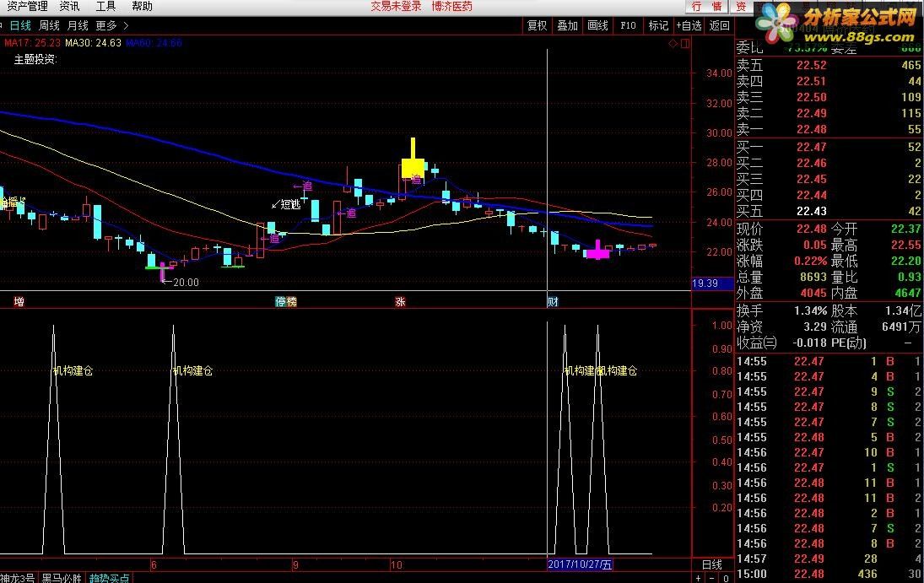Click the month 6 axis marker
924x583 pixels.
pos(154,564)
